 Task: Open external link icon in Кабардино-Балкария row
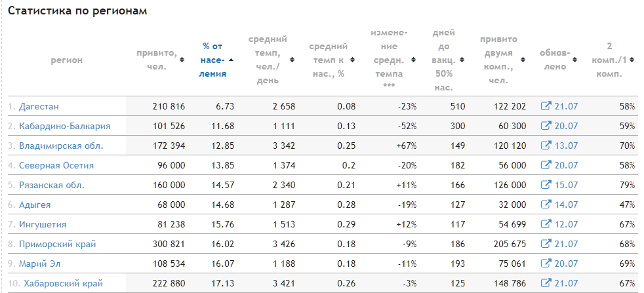pos(546,126)
